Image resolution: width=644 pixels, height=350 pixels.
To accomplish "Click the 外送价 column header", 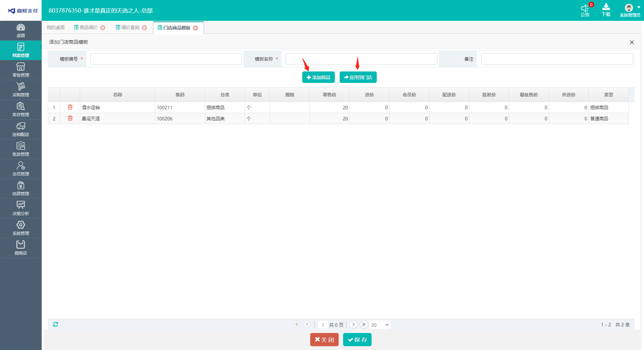I will (x=568, y=95).
